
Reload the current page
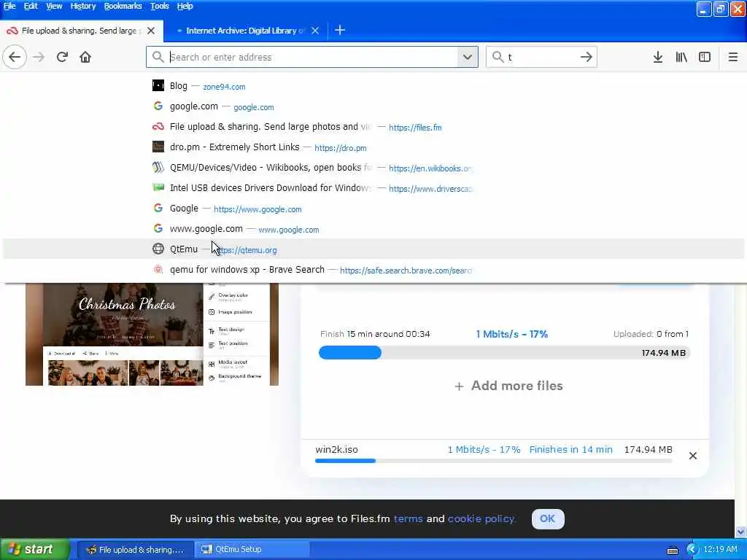point(62,57)
